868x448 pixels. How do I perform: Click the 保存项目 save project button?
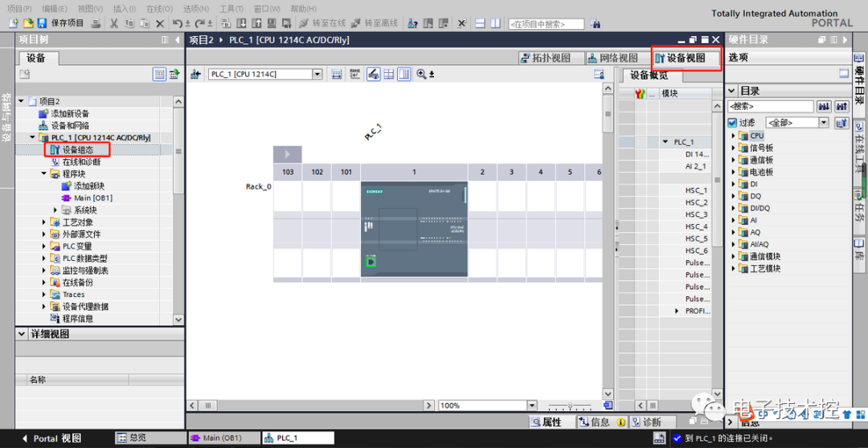pyautogui.click(x=61, y=23)
